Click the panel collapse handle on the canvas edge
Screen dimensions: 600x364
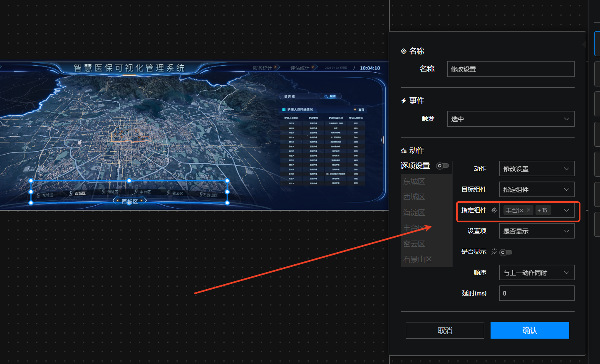[x=382, y=140]
